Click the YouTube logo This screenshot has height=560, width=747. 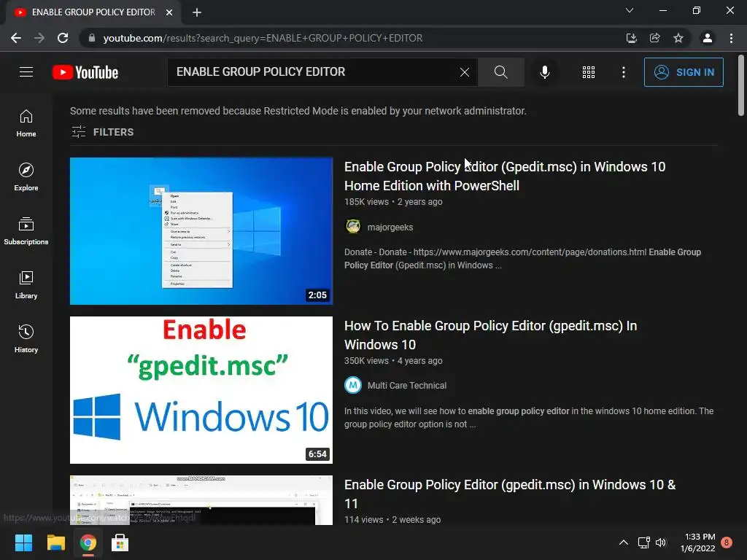tap(85, 72)
